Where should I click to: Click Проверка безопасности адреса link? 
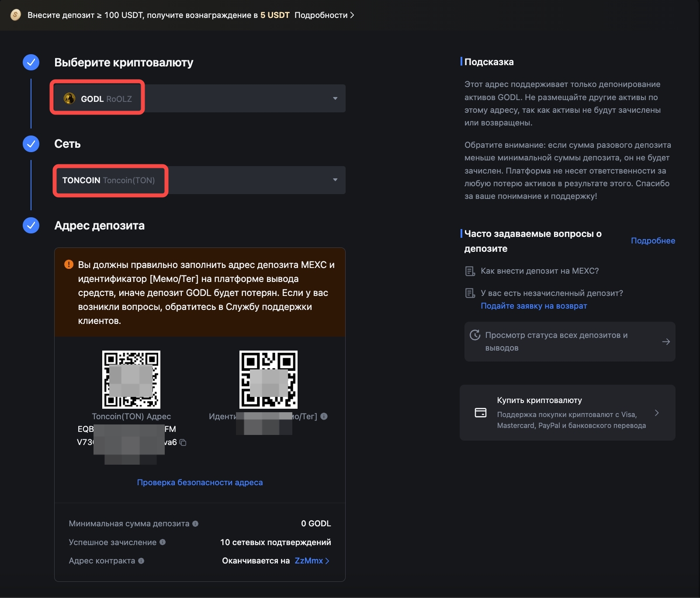200,483
